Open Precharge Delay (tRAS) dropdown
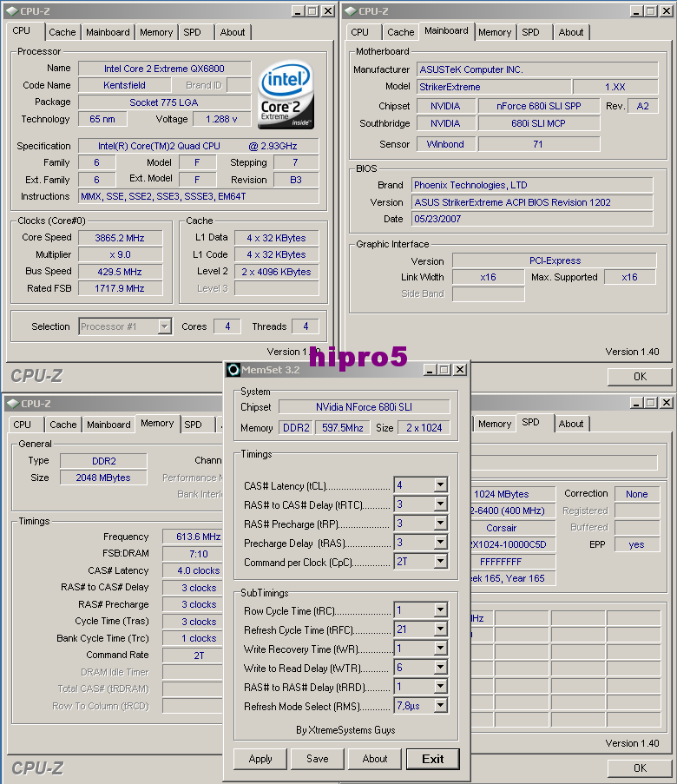The height and width of the screenshot is (784, 677). click(440, 542)
